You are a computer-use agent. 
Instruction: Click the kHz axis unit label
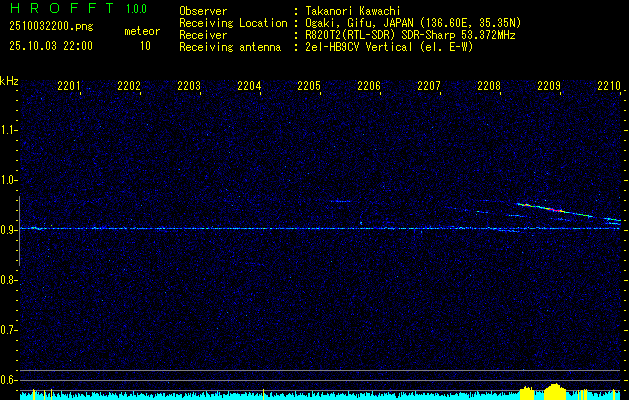[x=9, y=81]
